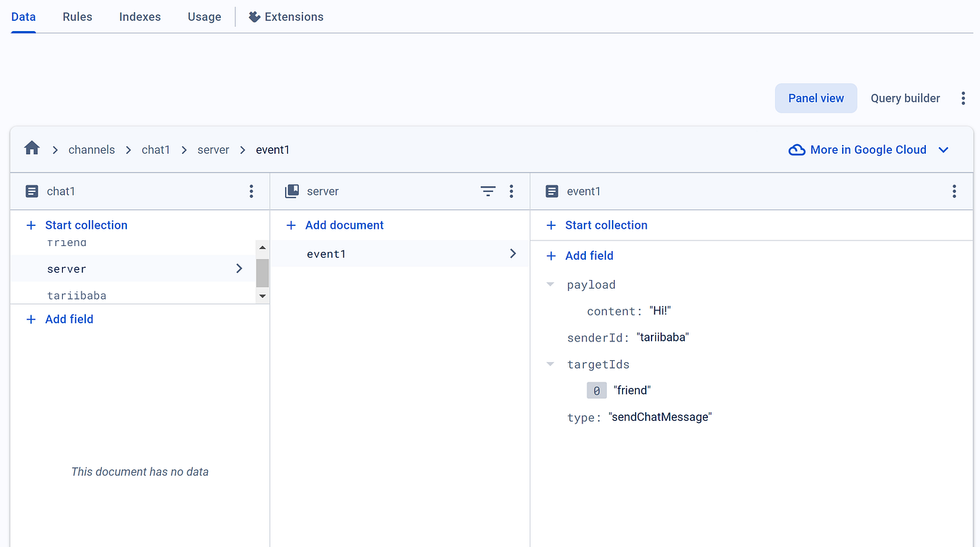Click the home icon in the breadcrumb

coord(32,147)
